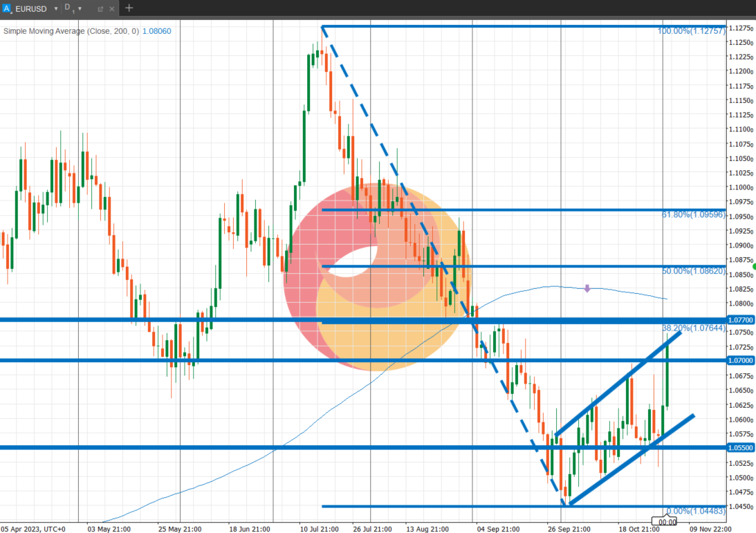The width and height of the screenshot is (756, 533).
Task: Click the 1.0500 price axis label
Action: click(x=741, y=478)
